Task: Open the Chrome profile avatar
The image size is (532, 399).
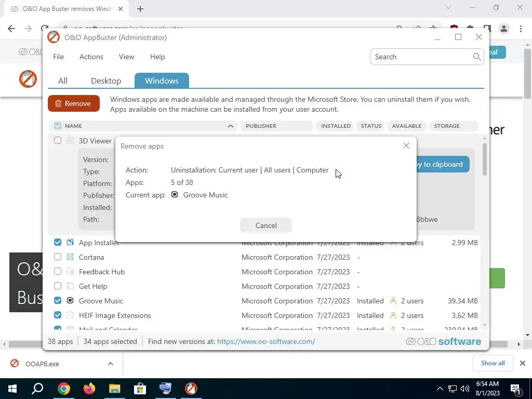Action: [504, 29]
